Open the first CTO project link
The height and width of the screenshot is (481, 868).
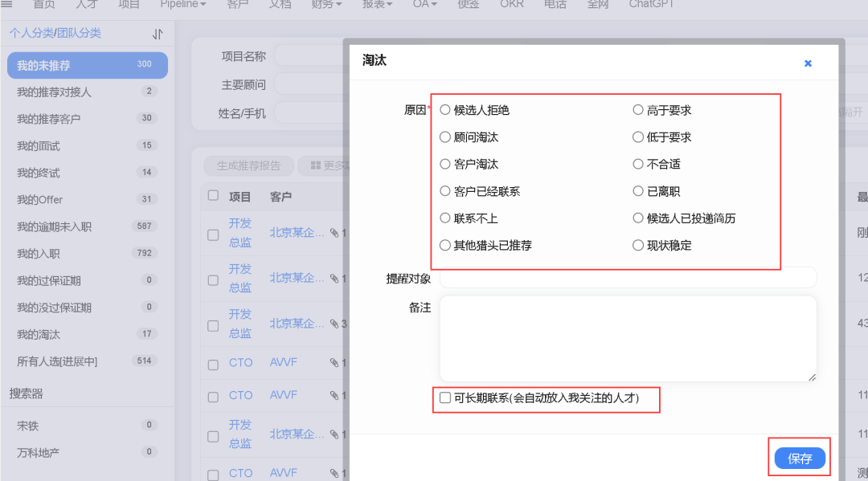pos(241,363)
